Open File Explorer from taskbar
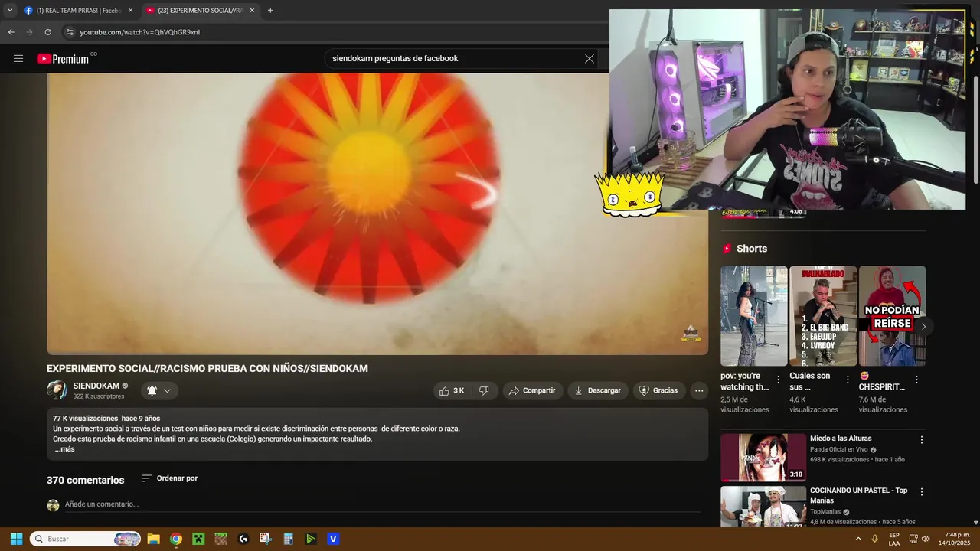Screen dimensions: 980x551 click(x=153, y=539)
